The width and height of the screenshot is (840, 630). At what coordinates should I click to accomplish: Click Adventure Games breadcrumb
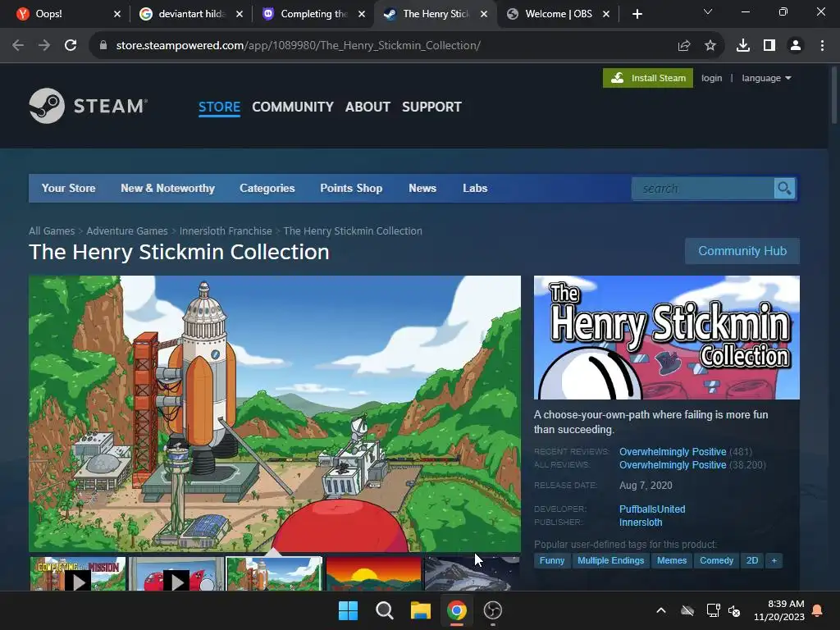(127, 231)
